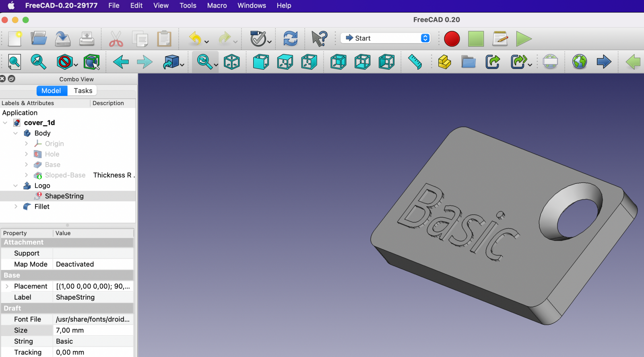
Task: Collapse the Body tree node
Action: [15, 133]
